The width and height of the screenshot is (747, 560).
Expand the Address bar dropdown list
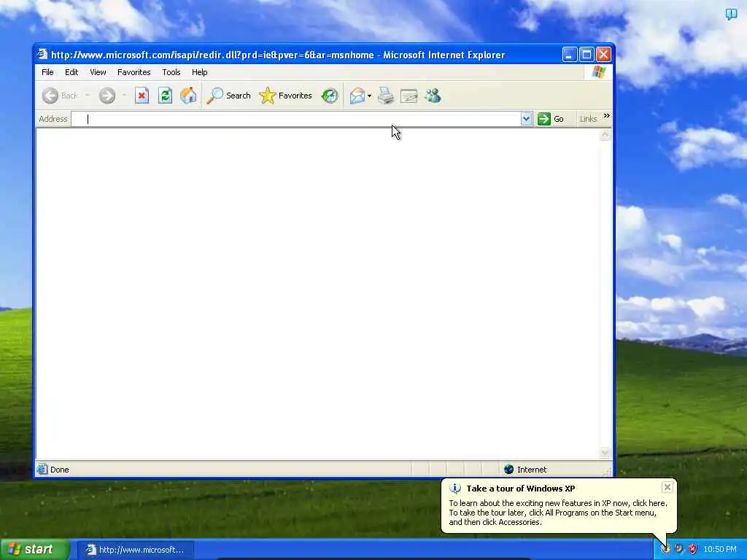(526, 119)
